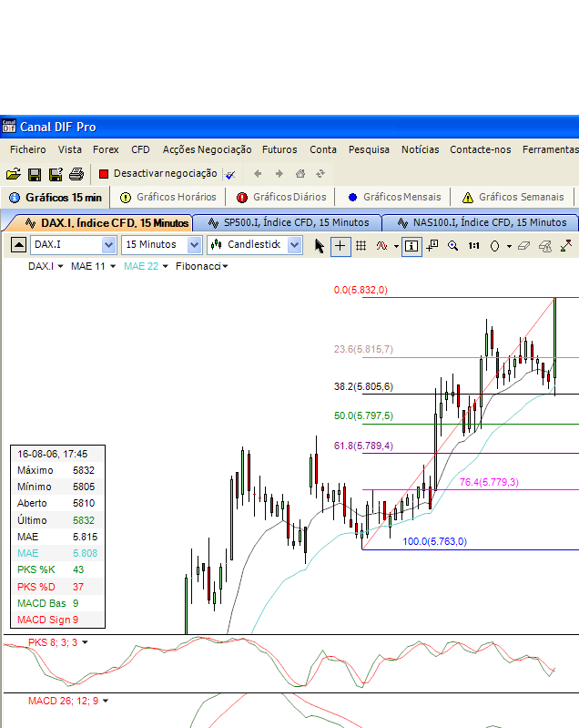Click the refresh arrows icon
This screenshot has height=728, width=579.
(320, 174)
